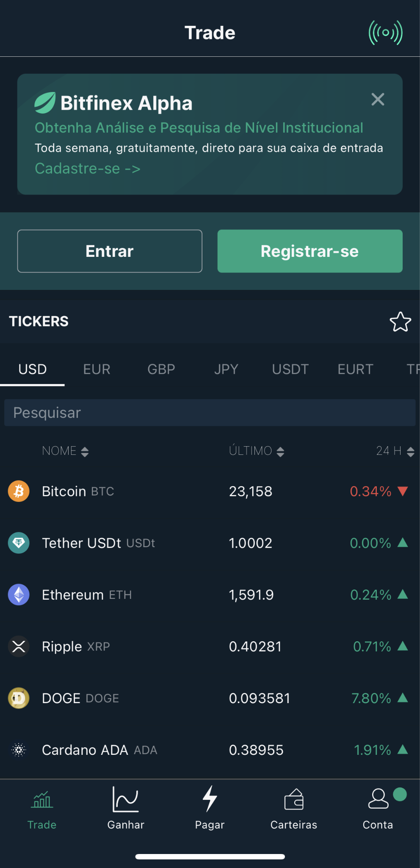Sort tickers by NOME column
The height and width of the screenshot is (868, 420).
click(65, 451)
